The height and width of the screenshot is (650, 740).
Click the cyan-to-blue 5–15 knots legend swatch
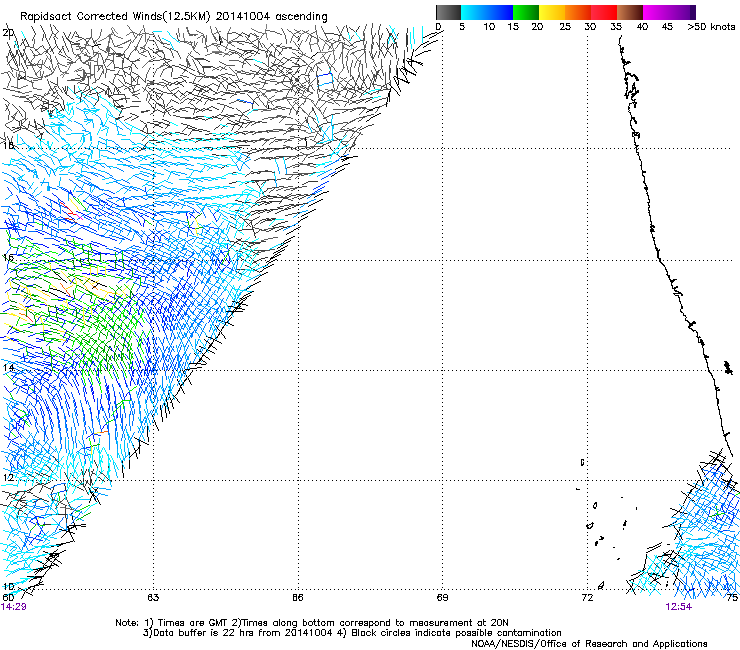pos(487,12)
